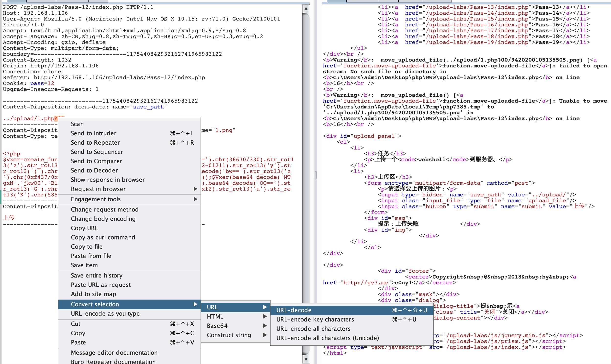Viewport: 611px width, 364px height.
Task: Click the filename value 1.png in request
Action: click(x=224, y=130)
